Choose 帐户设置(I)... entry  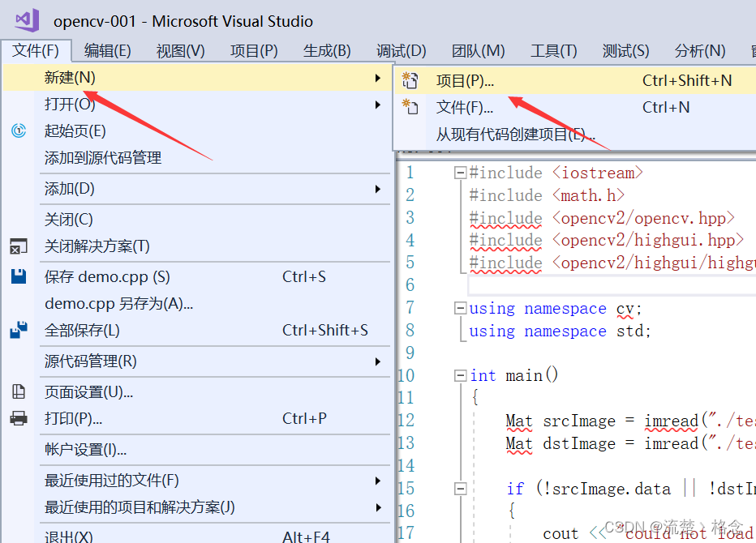[x=85, y=450]
